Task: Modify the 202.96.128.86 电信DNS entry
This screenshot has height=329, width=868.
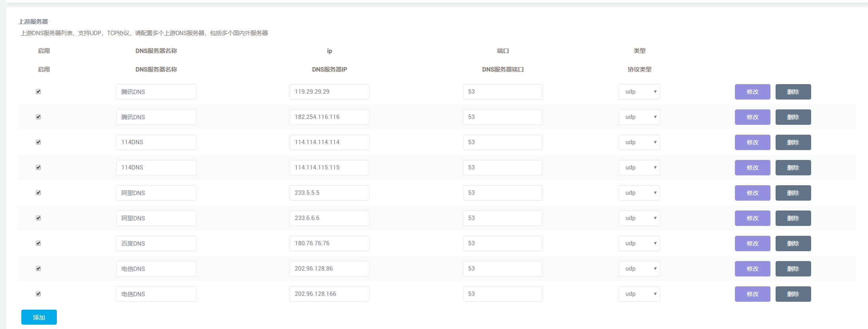Action: (752, 269)
